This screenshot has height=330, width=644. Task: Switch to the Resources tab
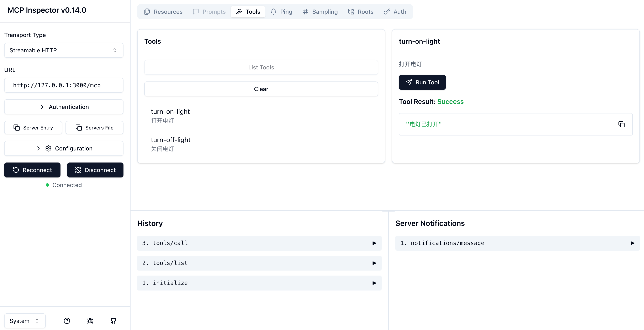pos(163,12)
